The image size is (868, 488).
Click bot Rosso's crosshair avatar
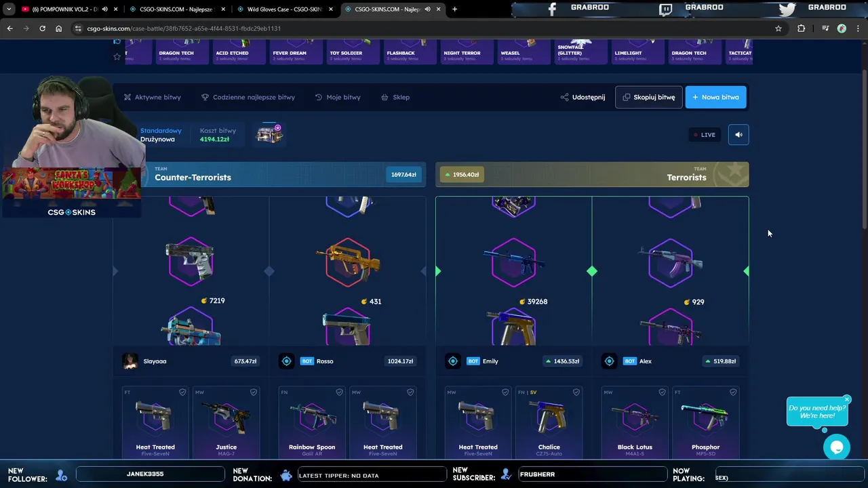tap(286, 361)
